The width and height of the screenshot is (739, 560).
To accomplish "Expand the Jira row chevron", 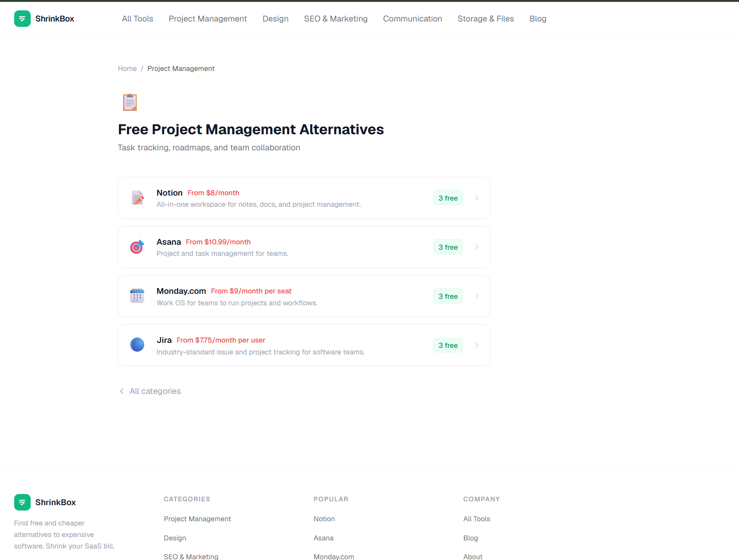I will [x=477, y=345].
